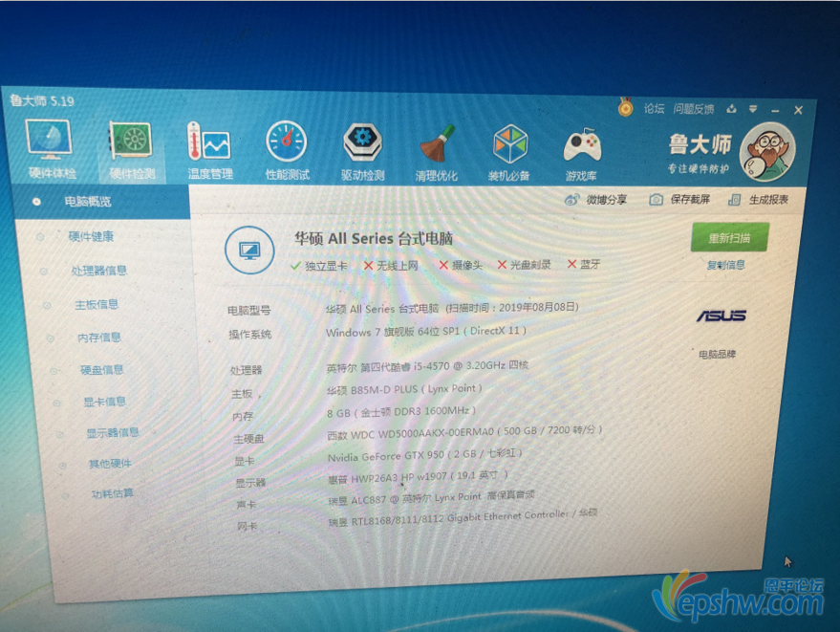
Task: Open 内存信息 sidebar tab
Action: [99, 338]
